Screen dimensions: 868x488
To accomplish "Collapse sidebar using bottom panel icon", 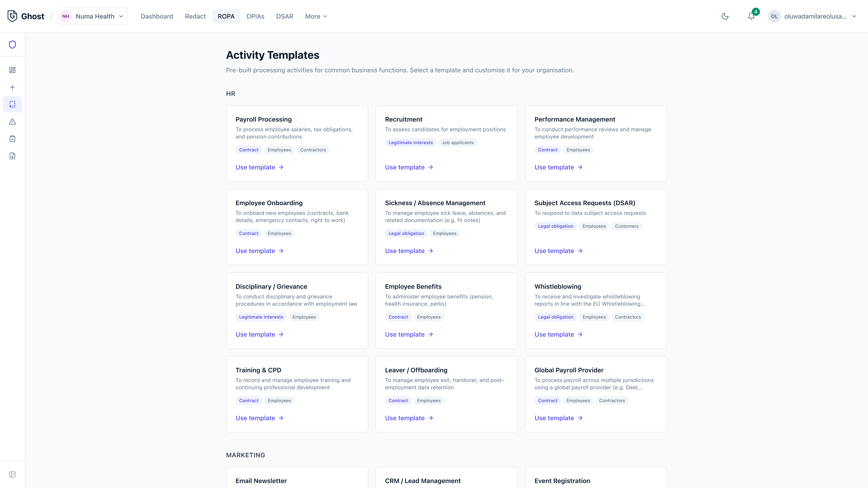I will [x=12, y=474].
